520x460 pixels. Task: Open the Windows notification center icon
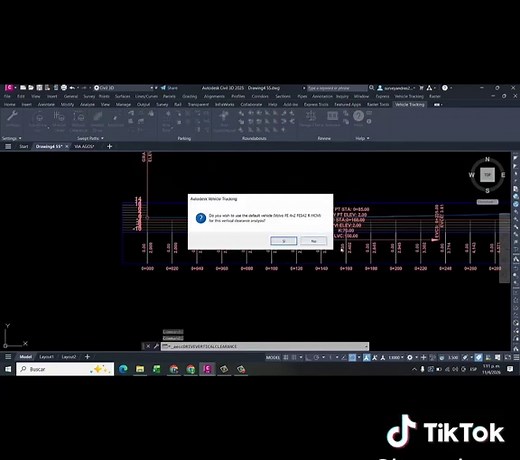(x=510, y=369)
